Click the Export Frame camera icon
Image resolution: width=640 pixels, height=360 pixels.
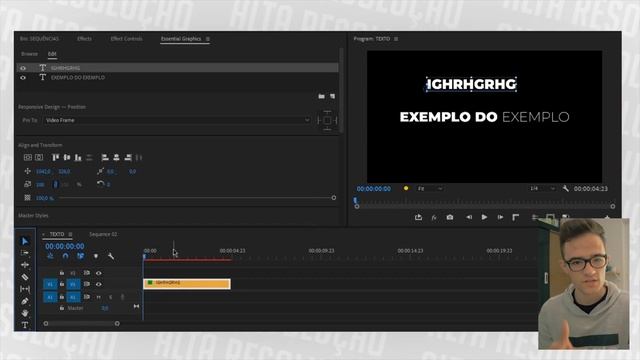click(449, 217)
